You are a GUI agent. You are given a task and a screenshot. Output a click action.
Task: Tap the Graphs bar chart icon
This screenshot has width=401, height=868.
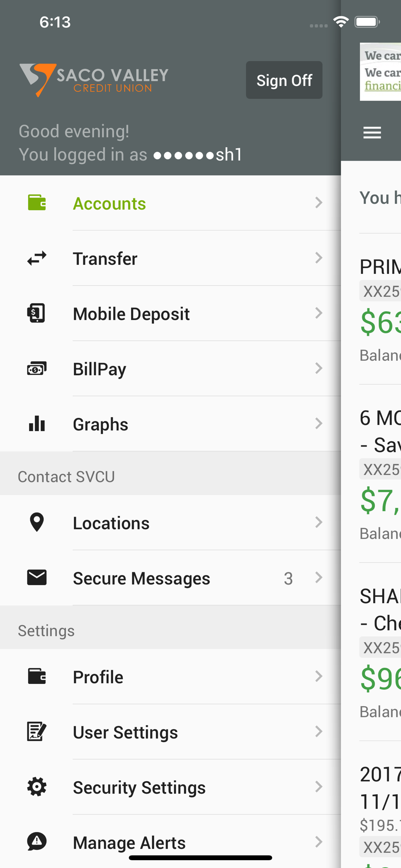coord(37,424)
